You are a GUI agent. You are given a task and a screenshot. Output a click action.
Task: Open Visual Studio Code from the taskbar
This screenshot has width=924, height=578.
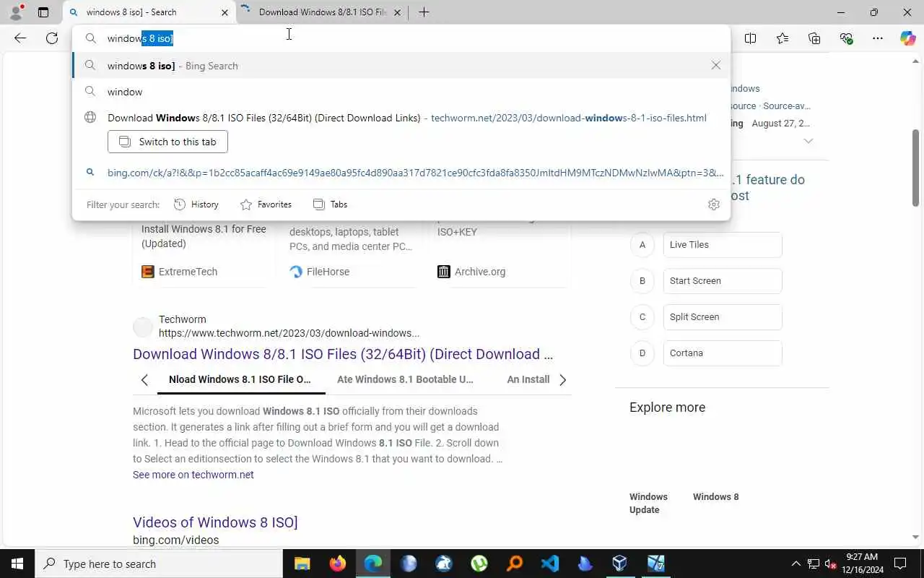(x=549, y=564)
